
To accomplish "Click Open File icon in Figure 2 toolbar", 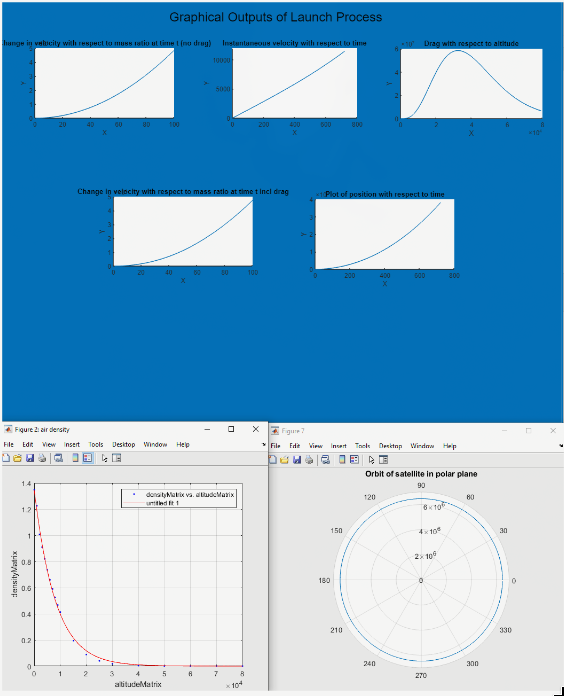I will point(18,458).
